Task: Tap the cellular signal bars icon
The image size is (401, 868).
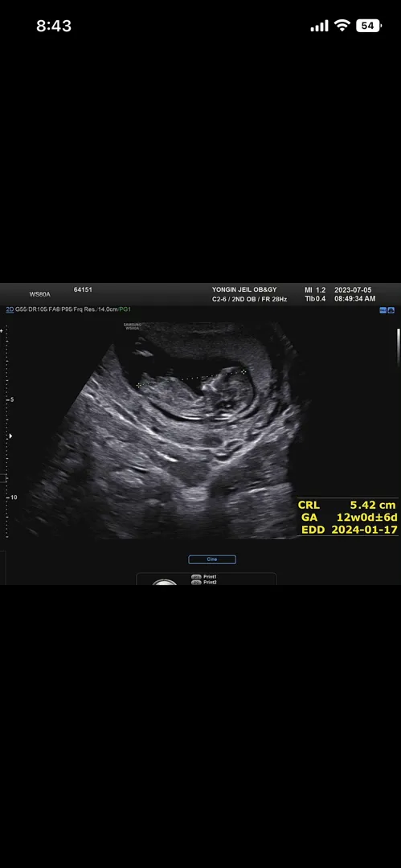Action: (x=319, y=26)
